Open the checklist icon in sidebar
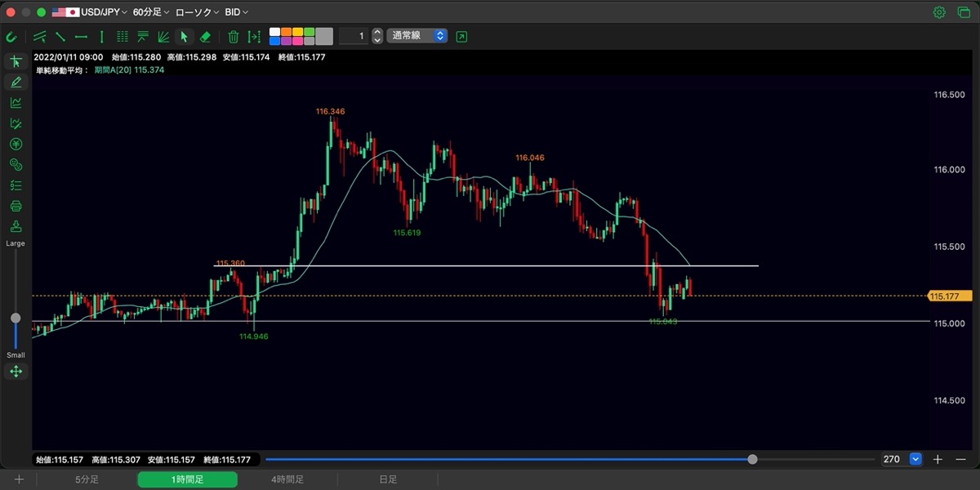980x490 pixels. (x=16, y=185)
